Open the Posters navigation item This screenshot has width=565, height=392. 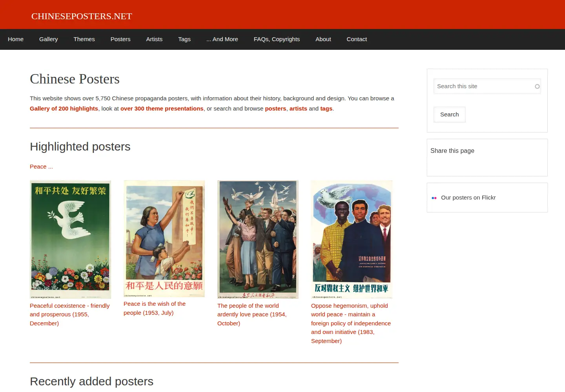click(120, 39)
